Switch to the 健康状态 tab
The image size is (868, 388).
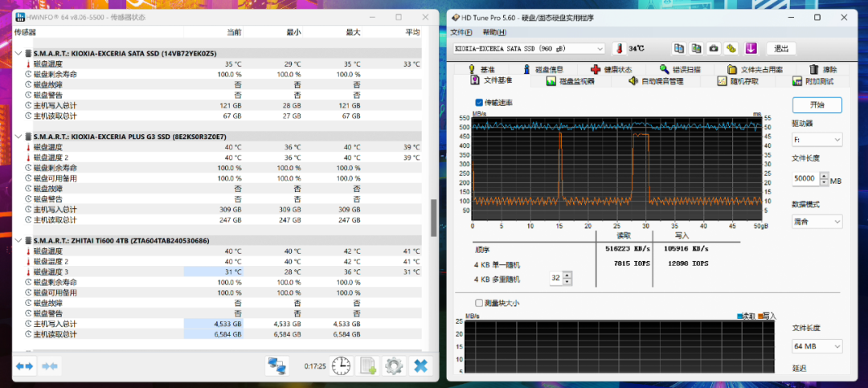click(x=611, y=70)
